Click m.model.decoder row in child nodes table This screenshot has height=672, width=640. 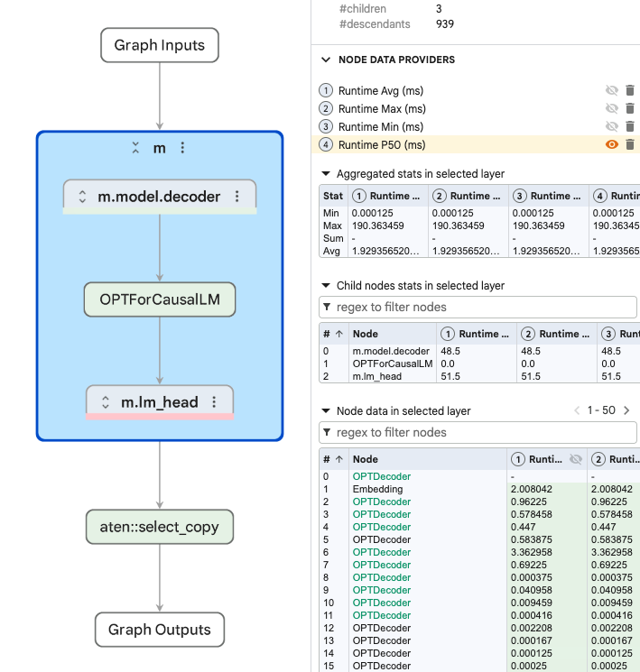pyautogui.click(x=479, y=351)
